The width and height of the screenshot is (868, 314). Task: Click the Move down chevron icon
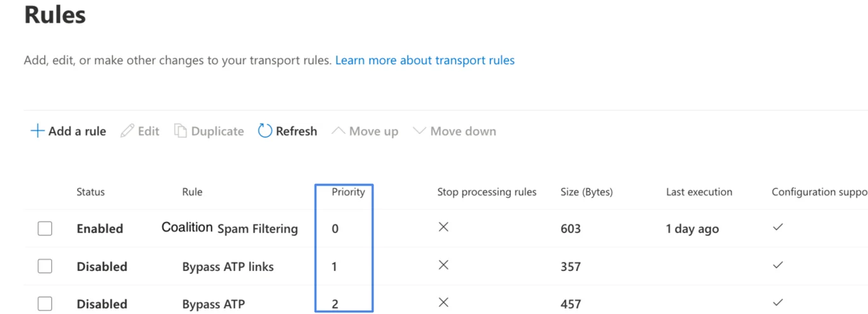tap(419, 131)
